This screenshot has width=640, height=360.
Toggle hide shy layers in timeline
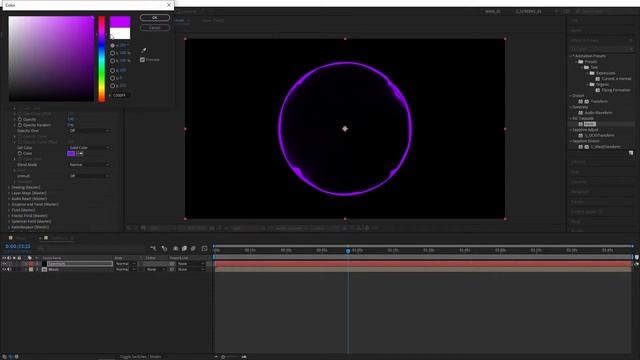coord(175,248)
